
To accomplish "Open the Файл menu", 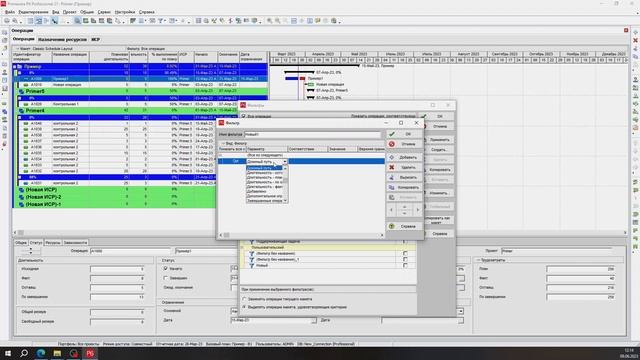I will coord(10,12).
